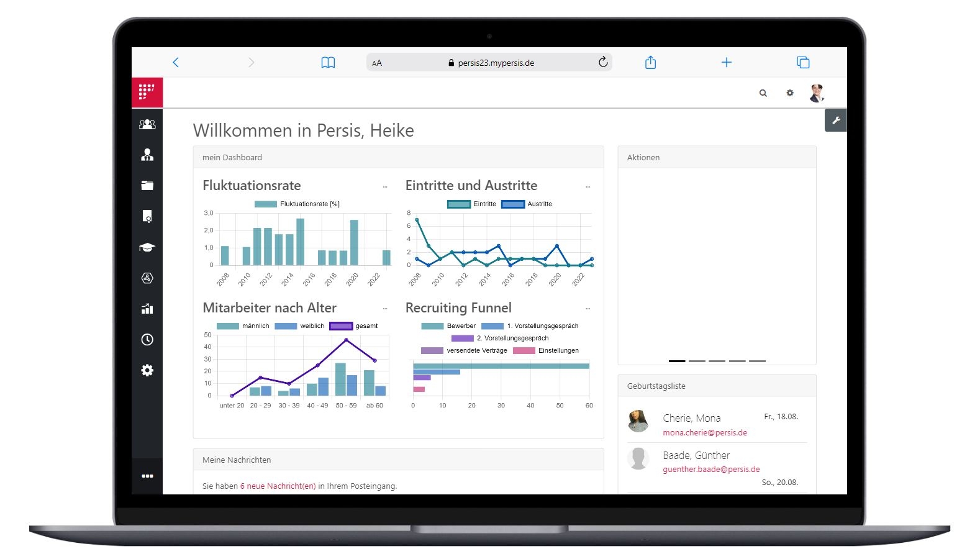This screenshot has width=980, height=559.
Task: Open Safari bookmarks book icon
Action: tap(328, 62)
